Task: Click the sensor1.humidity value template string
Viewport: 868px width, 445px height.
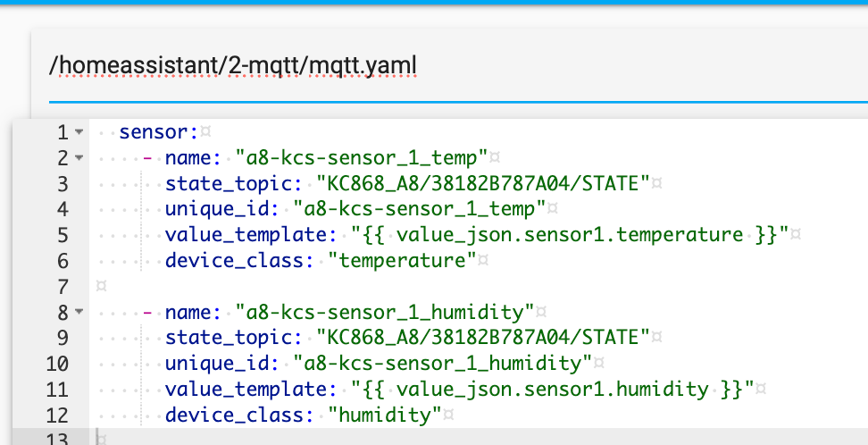Action: point(553,390)
